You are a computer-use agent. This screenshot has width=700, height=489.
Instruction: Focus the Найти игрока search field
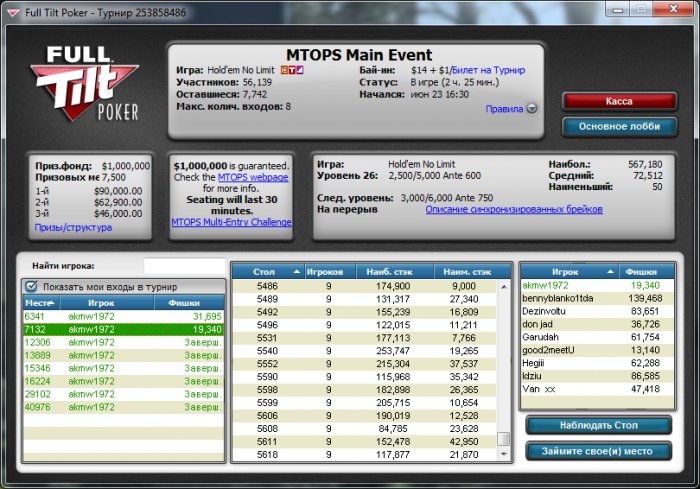[184, 266]
